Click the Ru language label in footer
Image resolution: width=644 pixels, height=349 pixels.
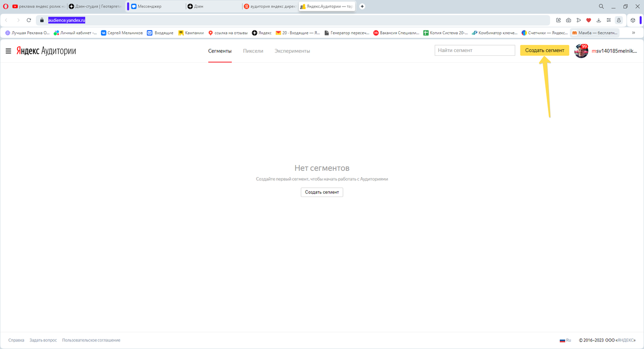coord(568,340)
